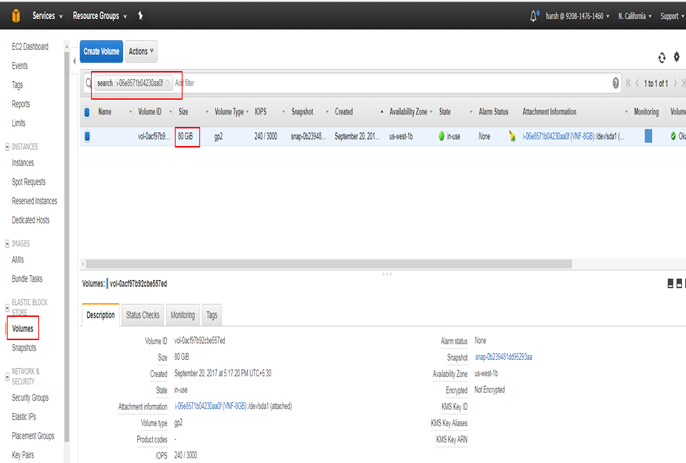
Task: Click the search help question mark icon
Action: tap(616, 83)
